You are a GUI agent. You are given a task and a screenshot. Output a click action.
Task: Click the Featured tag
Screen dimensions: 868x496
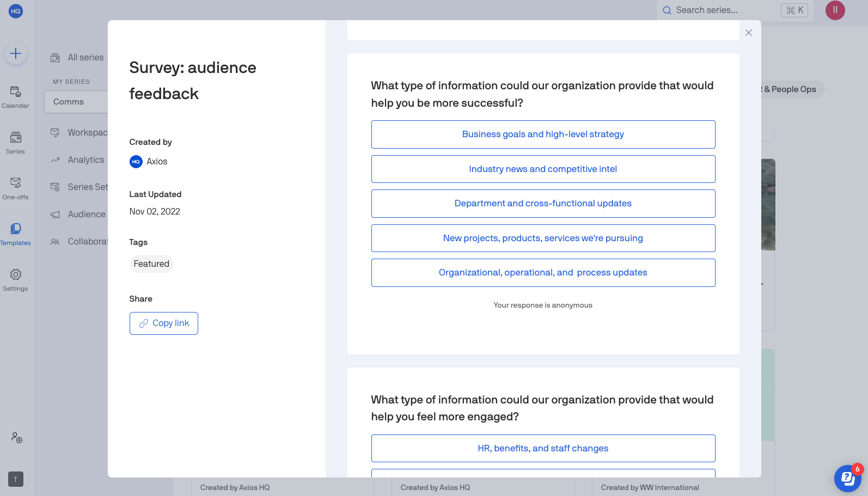pyautogui.click(x=151, y=264)
